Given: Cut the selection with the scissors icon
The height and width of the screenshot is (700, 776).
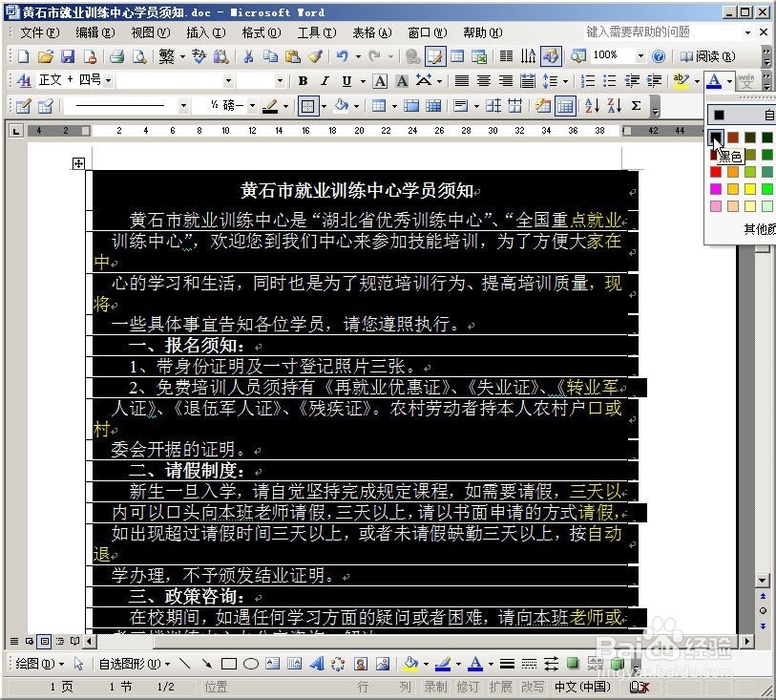Looking at the screenshot, I should [248, 56].
